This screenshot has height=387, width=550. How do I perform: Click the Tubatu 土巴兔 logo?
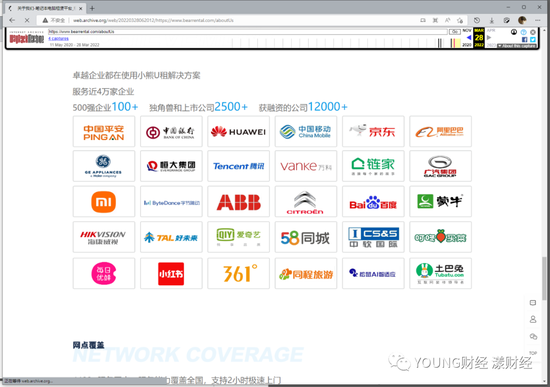point(440,273)
